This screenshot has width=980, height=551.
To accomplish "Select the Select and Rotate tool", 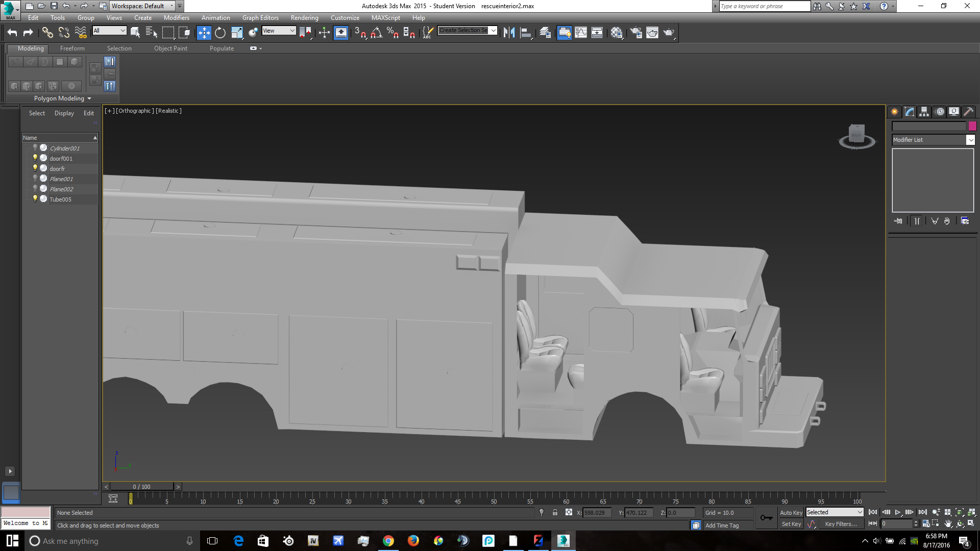I will pos(220,33).
